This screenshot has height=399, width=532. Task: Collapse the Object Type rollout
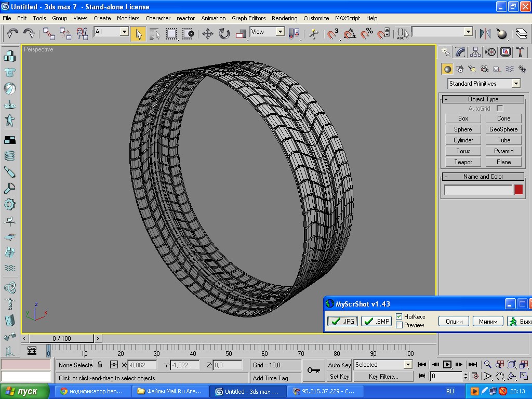(483, 99)
